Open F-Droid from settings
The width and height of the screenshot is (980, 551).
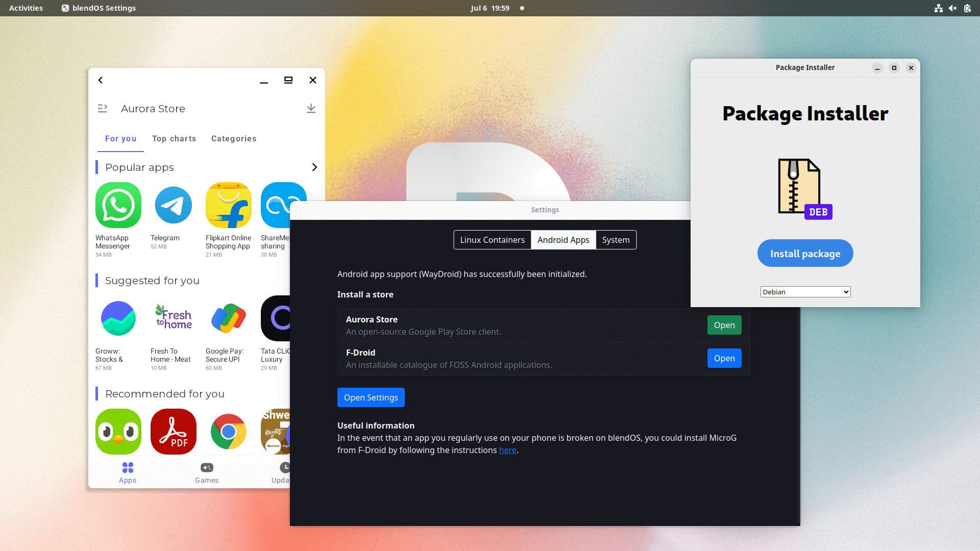click(724, 358)
